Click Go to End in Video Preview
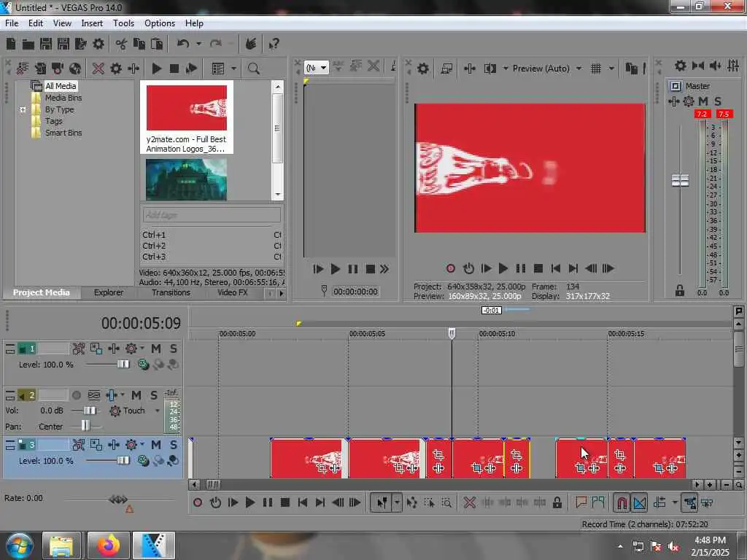Viewport: 747px width, 560px height. click(573, 268)
